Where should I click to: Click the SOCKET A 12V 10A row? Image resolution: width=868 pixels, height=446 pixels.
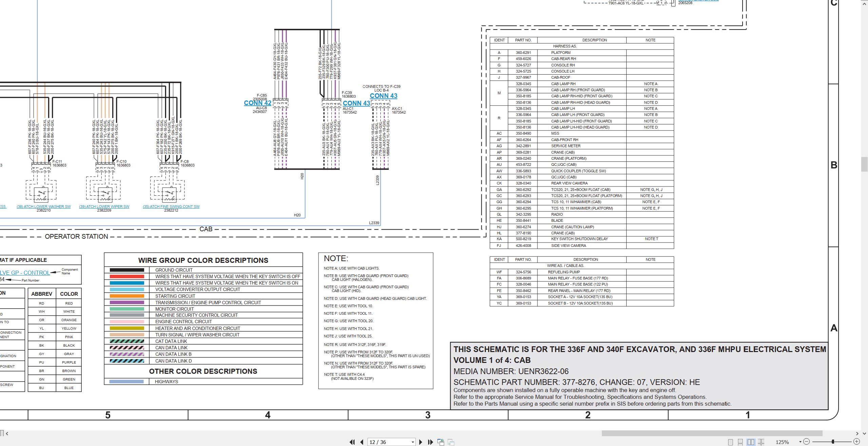click(581, 297)
